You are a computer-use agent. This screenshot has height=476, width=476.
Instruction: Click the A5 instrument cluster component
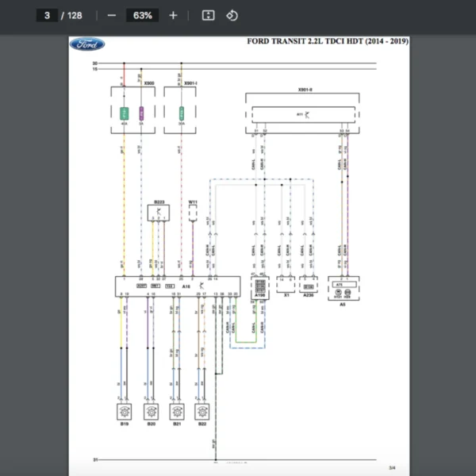coord(343,286)
